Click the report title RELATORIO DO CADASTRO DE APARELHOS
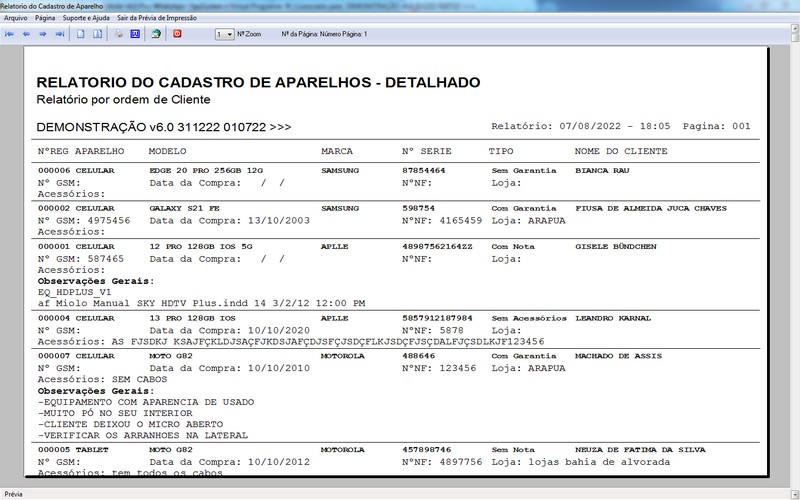Screen dimensions: 800x500 [x=258, y=82]
